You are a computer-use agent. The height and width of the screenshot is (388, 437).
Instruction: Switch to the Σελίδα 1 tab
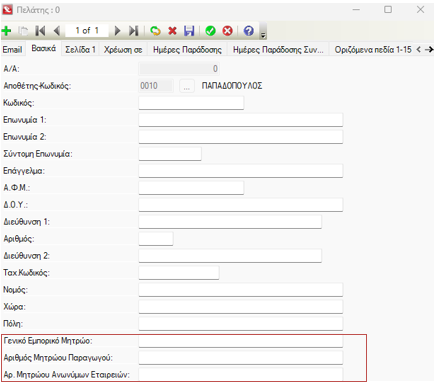pos(80,50)
